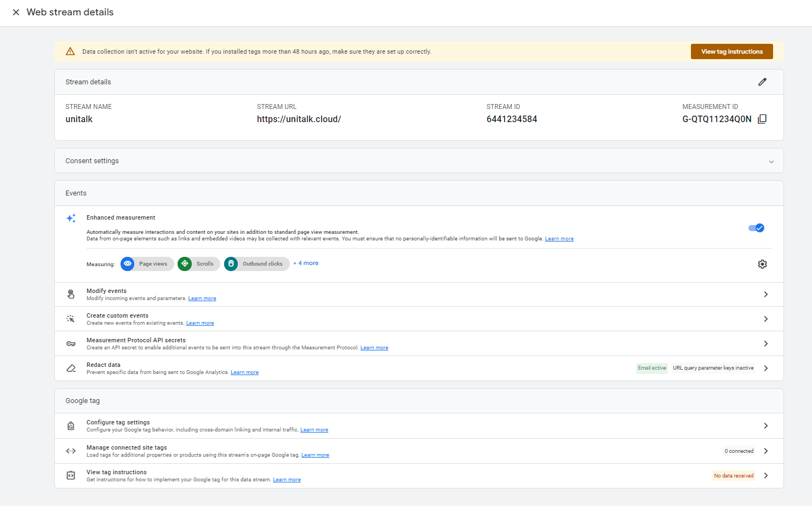Screen dimensions: 812x506
Task: Click the No data received status badge
Action: pyautogui.click(x=734, y=476)
